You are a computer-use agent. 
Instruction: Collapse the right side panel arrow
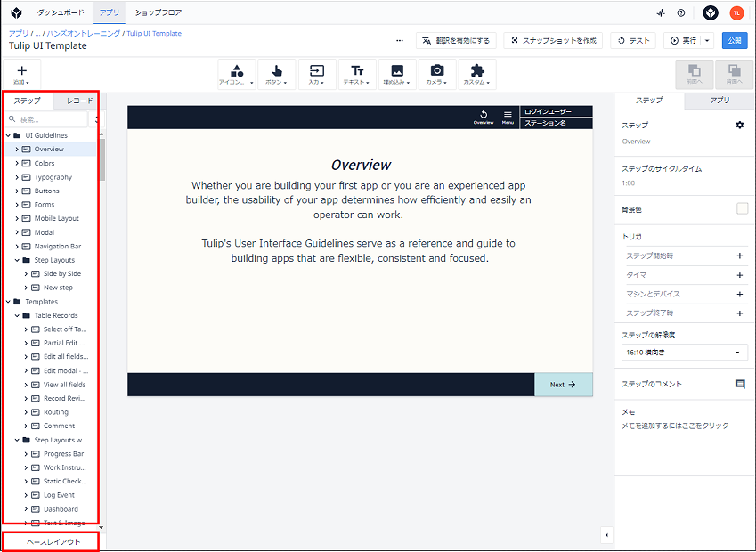click(x=606, y=535)
